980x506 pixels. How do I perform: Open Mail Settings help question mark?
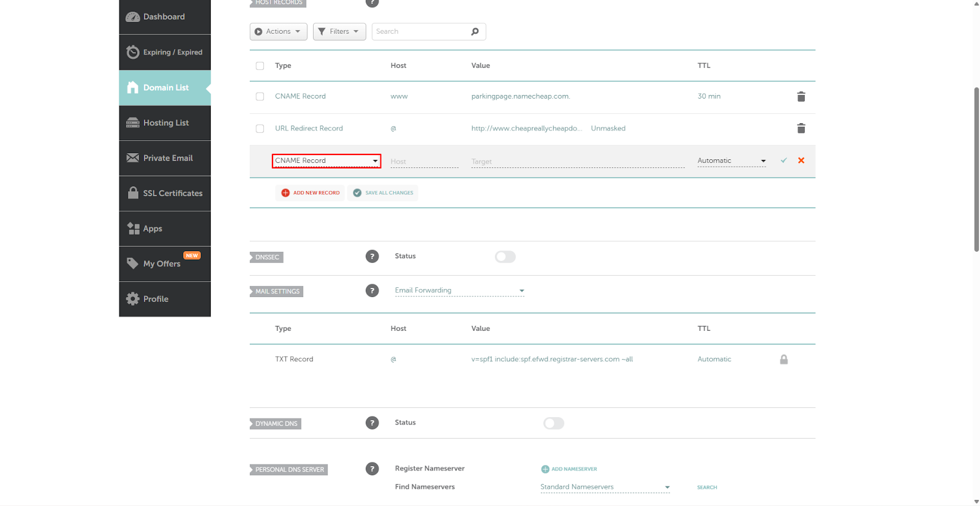point(372,291)
